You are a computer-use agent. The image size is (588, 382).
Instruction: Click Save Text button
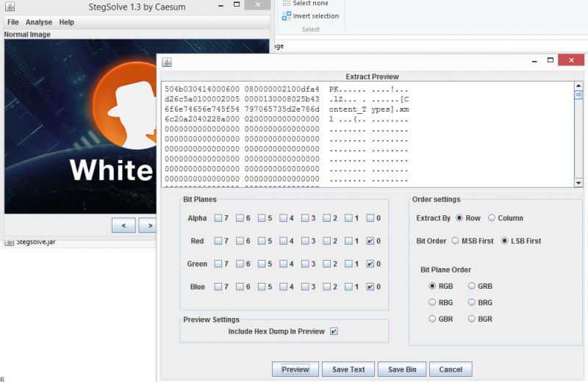tap(348, 370)
